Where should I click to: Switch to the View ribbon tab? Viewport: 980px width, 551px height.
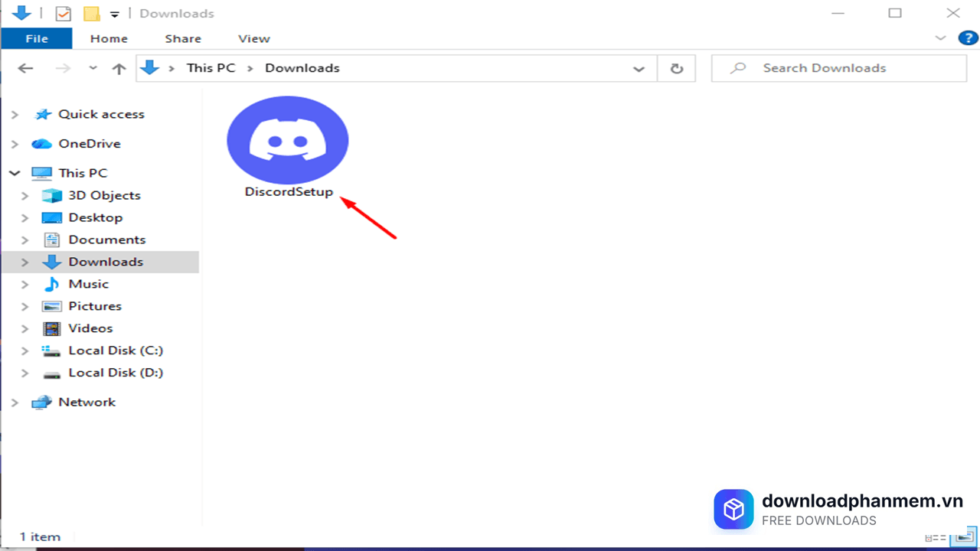click(253, 38)
